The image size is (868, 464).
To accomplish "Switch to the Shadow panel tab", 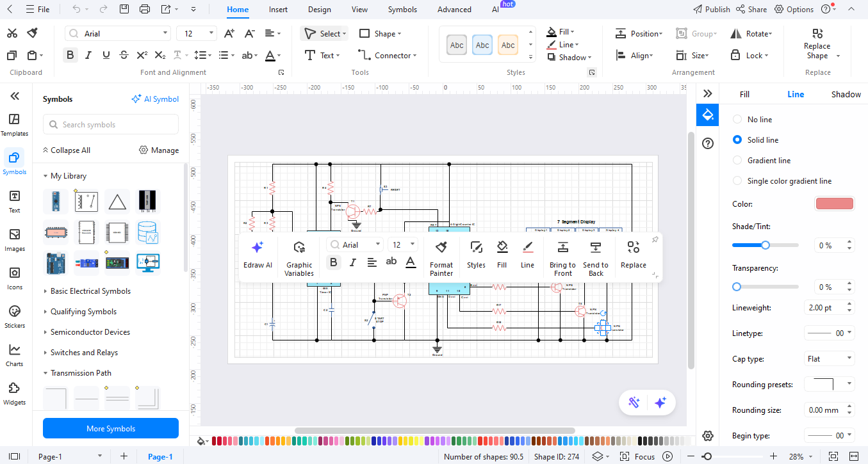I will pyautogui.click(x=846, y=94).
